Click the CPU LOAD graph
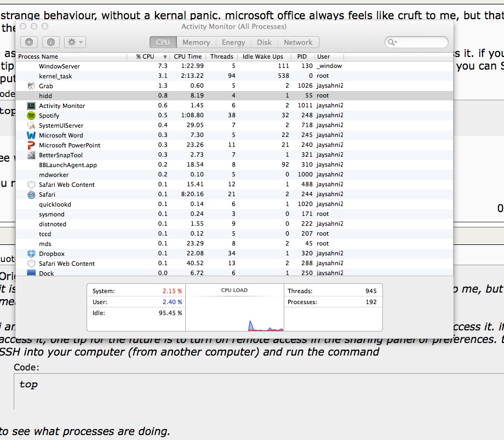This screenshot has width=504, height=440. click(x=234, y=307)
